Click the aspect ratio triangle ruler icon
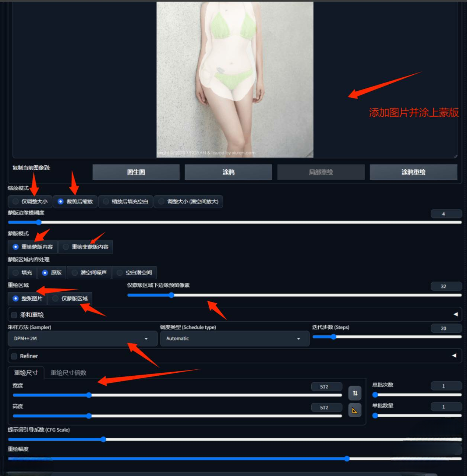Image resolution: width=467 pixels, height=476 pixels. (x=355, y=410)
